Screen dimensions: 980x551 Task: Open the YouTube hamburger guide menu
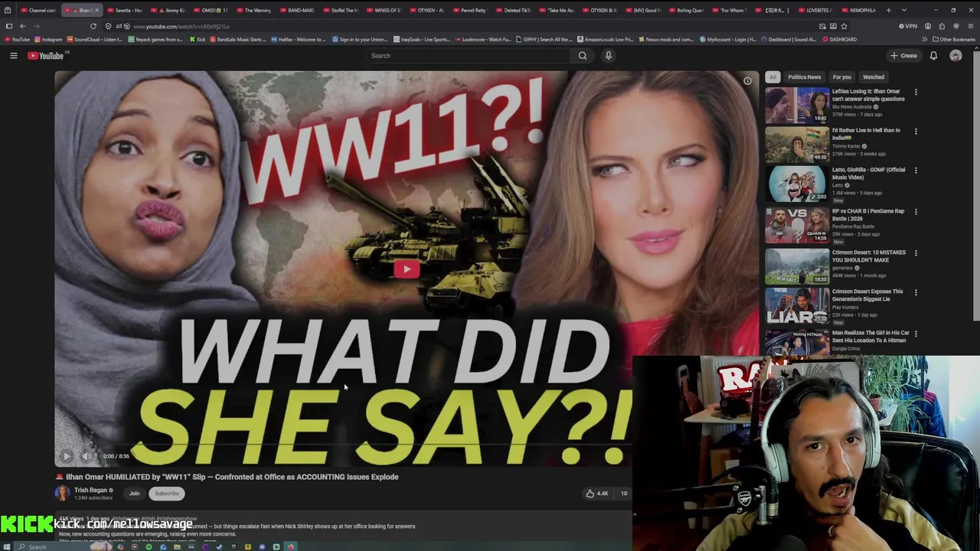click(x=13, y=55)
